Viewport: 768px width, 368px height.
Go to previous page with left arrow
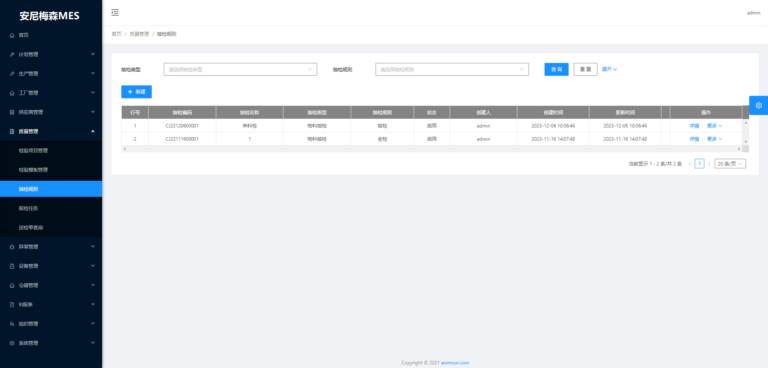coord(690,164)
